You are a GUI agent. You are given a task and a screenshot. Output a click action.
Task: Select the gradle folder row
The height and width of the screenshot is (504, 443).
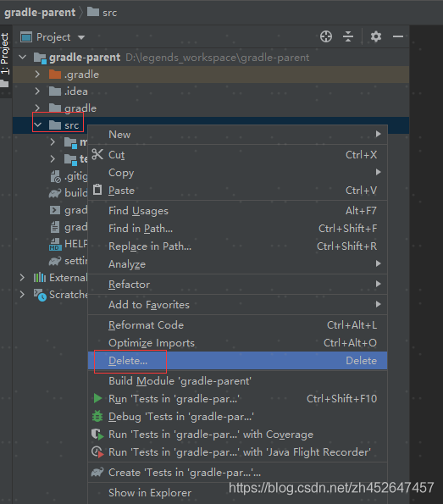pyautogui.click(x=211, y=108)
